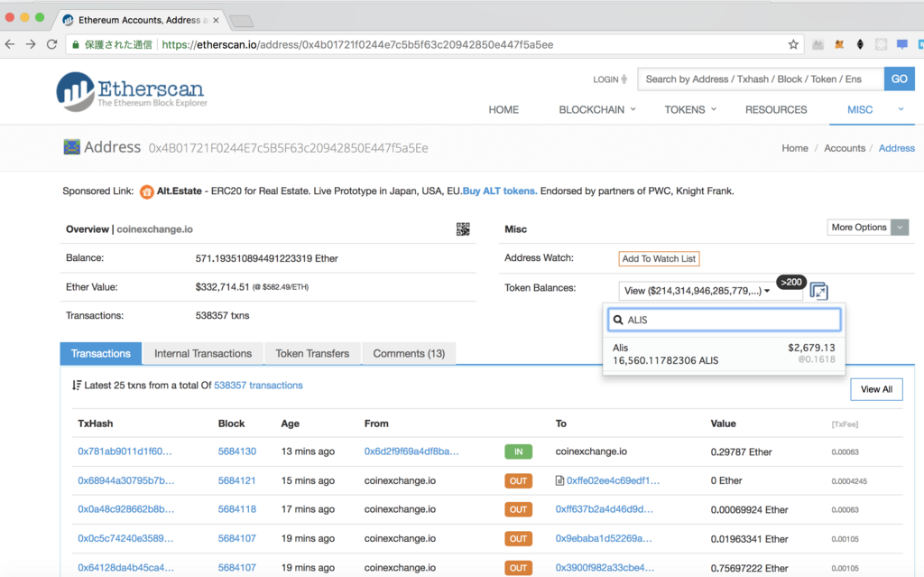
Task: Click the blue chat extension icon
Action: point(902,44)
